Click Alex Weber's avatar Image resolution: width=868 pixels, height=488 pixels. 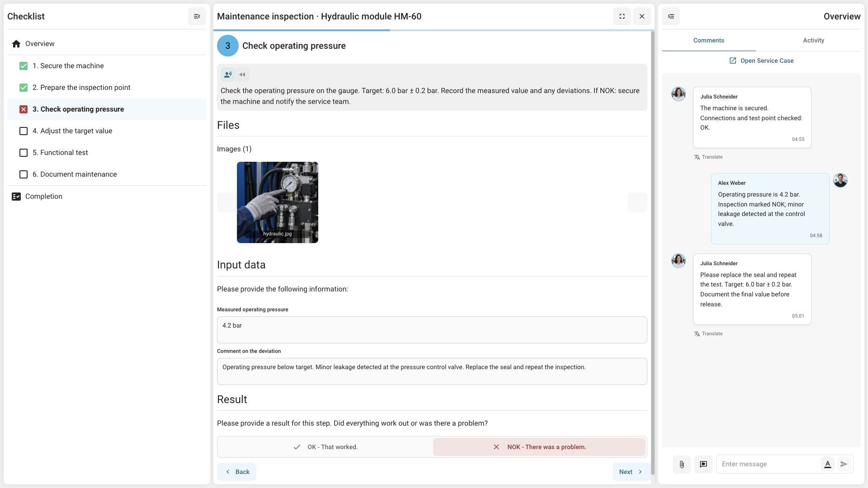[x=840, y=180]
